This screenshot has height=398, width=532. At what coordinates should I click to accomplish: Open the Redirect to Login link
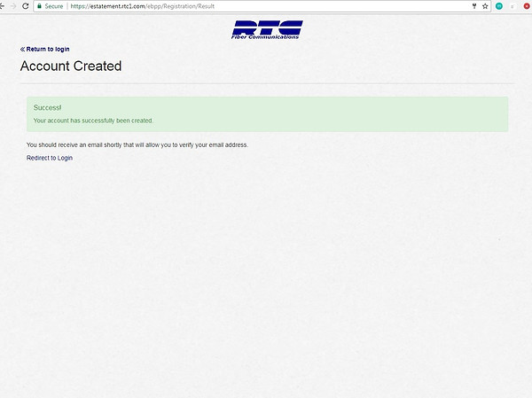pos(50,158)
